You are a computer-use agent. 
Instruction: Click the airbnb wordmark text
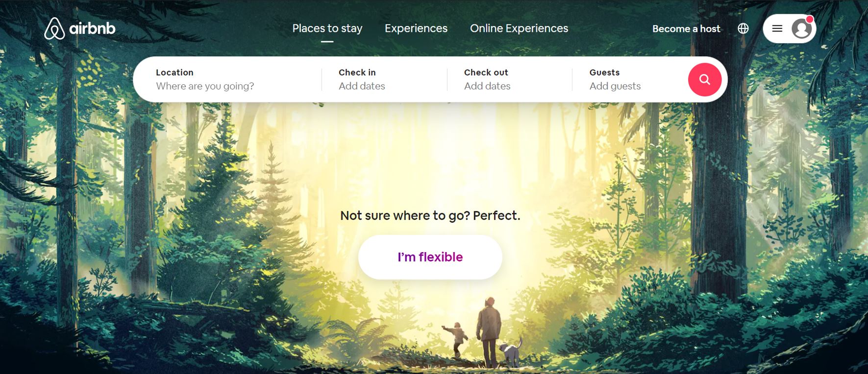(x=92, y=28)
